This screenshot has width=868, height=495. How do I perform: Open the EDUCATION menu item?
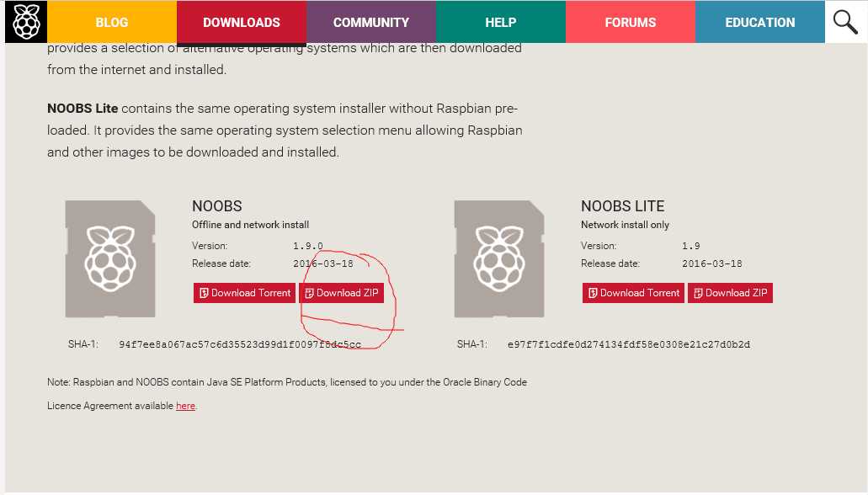(x=760, y=22)
